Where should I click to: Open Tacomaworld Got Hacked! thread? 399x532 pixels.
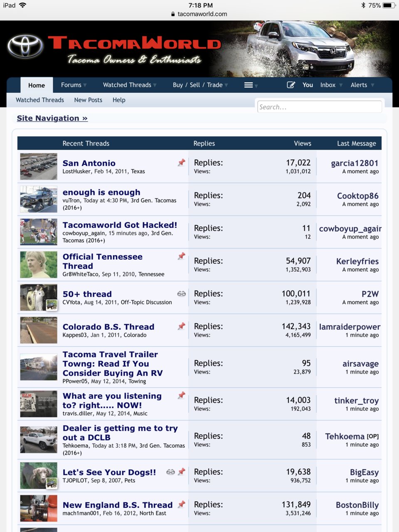(120, 225)
